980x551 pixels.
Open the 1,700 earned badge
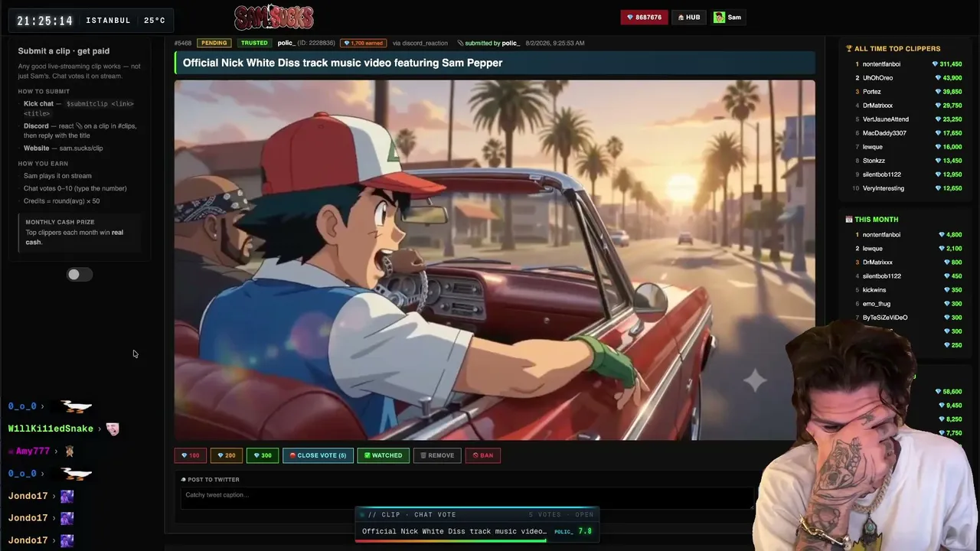coord(364,43)
